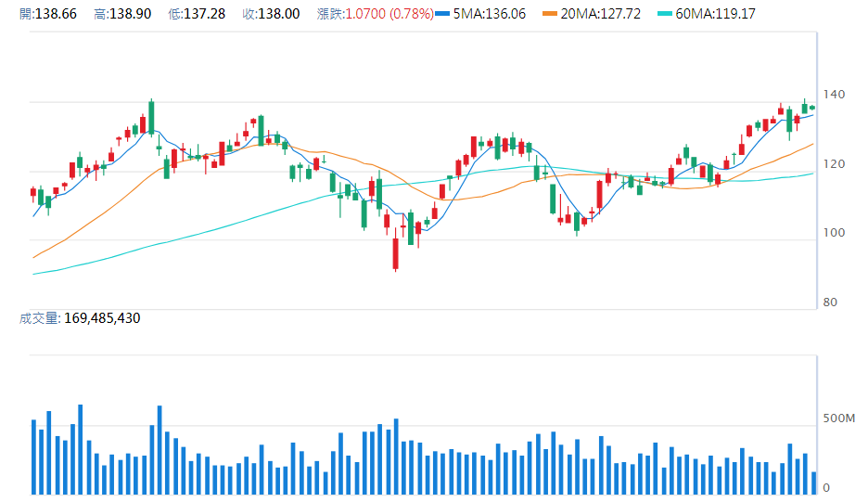The width and height of the screenshot is (868, 502).
Task: Click the volume figure 169,485,430
Action: pyautogui.click(x=100, y=318)
